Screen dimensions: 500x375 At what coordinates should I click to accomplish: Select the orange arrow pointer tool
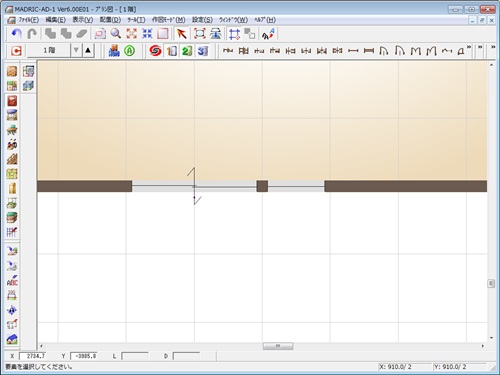coord(182,34)
